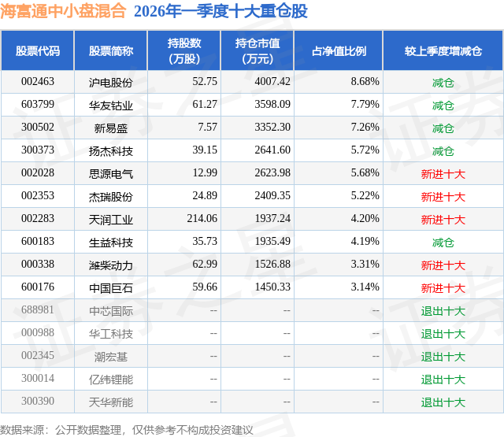Select stock name 潍柴动力
Viewport: 504px width, 437px height.
tap(111, 265)
